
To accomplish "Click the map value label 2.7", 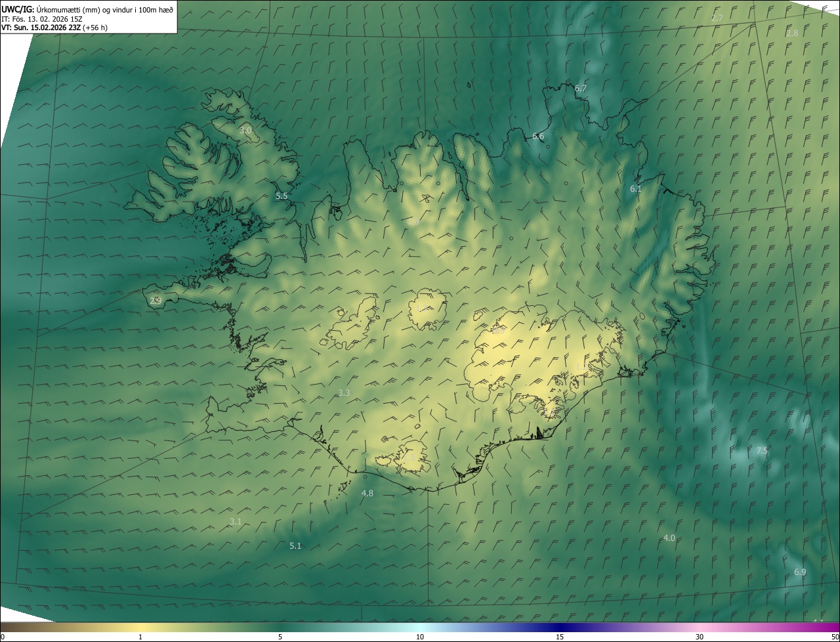I will pos(717,18).
